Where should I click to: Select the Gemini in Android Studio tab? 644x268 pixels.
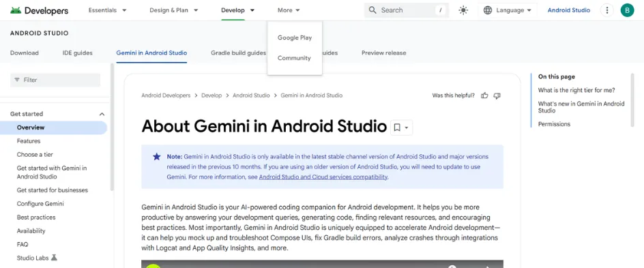coord(151,53)
